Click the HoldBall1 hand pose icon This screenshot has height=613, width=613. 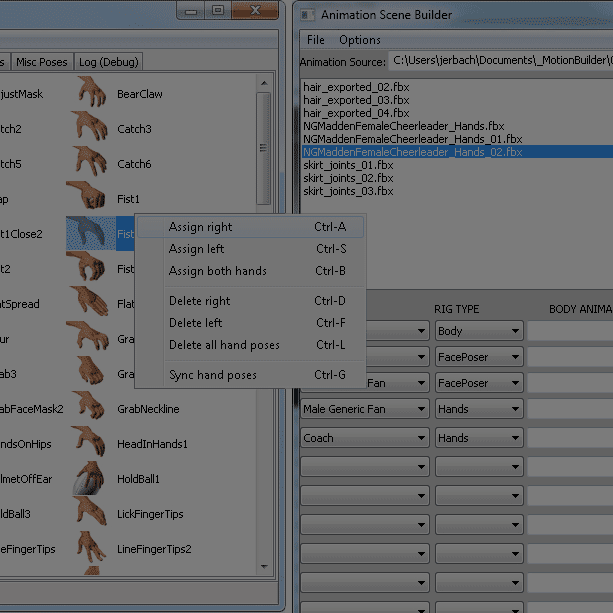pyautogui.click(x=88, y=478)
